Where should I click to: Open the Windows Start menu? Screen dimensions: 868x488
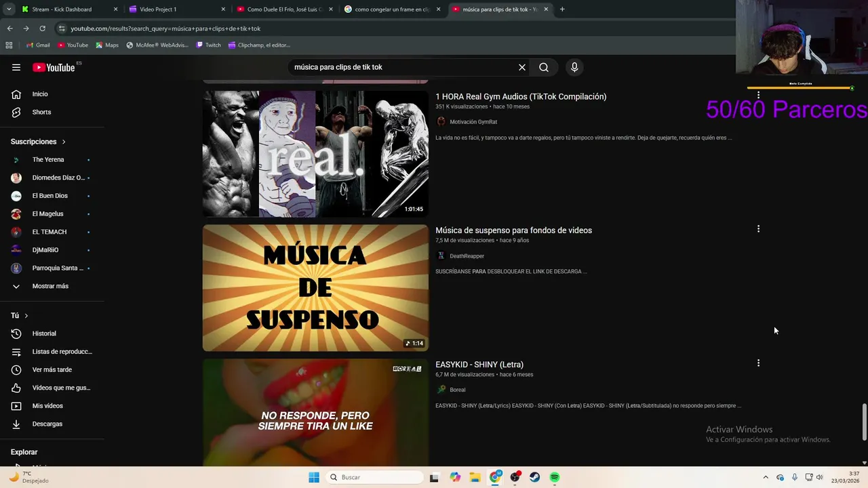313,477
